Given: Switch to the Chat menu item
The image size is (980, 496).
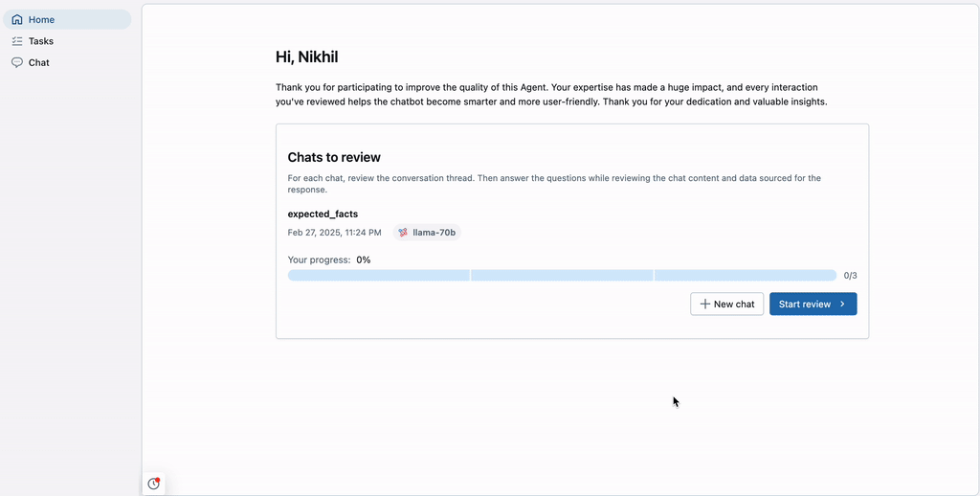Looking at the screenshot, I should coord(39,62).
